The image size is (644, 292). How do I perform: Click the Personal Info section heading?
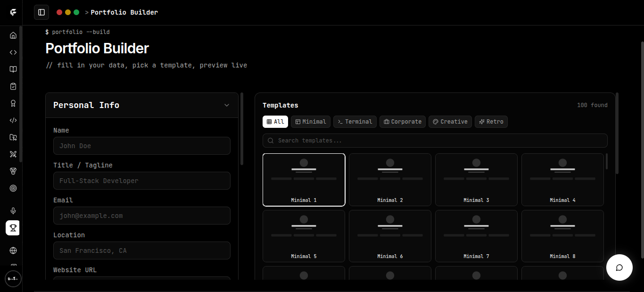click(x=86, y=105)
